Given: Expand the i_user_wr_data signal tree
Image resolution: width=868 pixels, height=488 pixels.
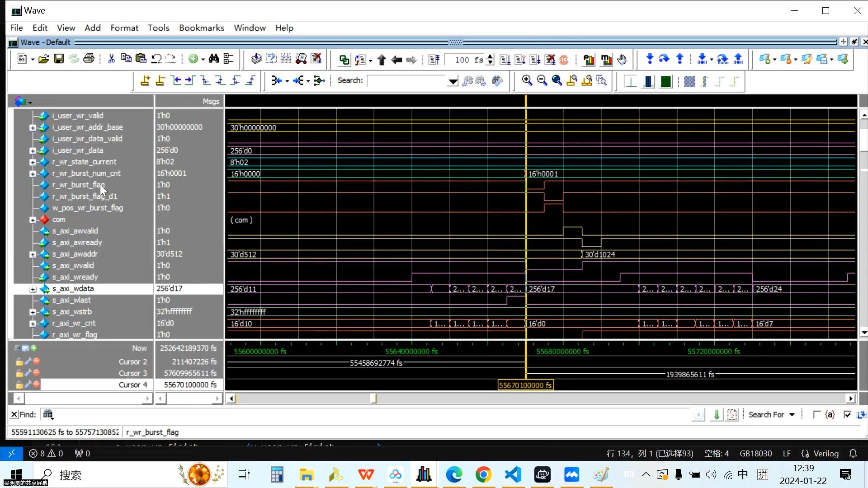Looking at the screenshot, I should [x=32, y=150].
